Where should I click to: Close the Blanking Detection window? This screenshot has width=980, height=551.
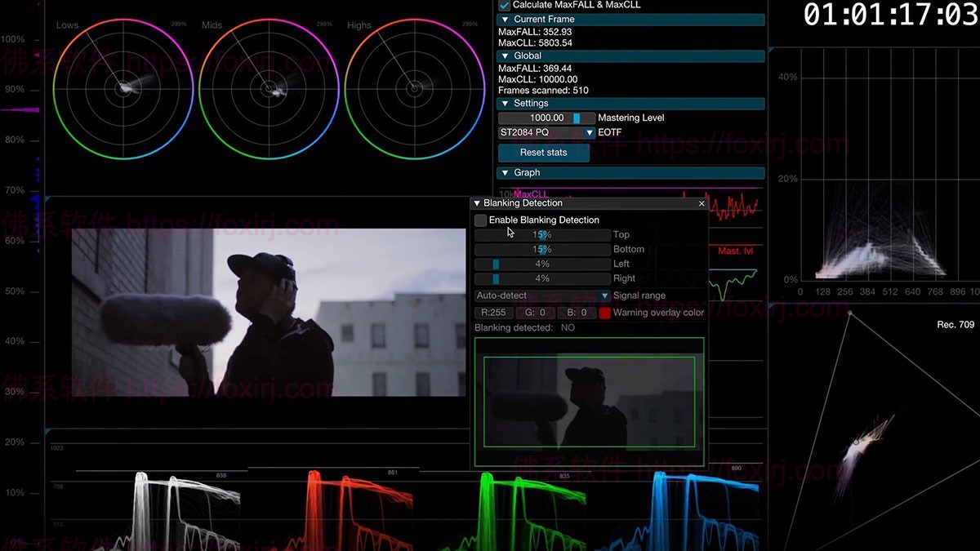click(702, 203)
